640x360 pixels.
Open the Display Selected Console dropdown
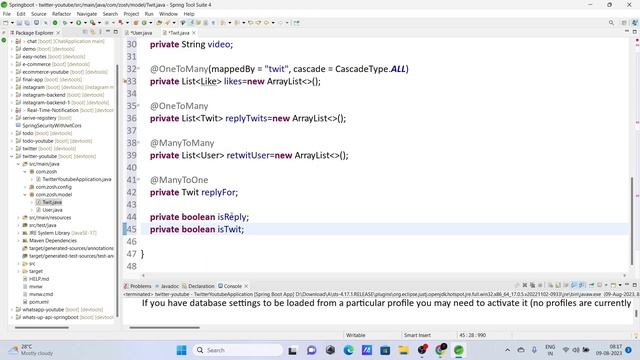pyautogui.click(x=606, y=285)
